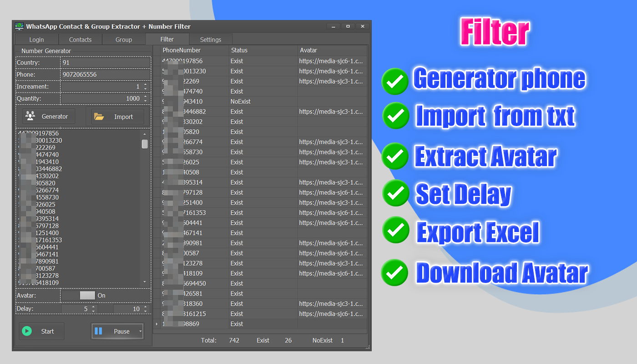Click the Number Generator panel heading
Viewport: 637px width, 364px height.
coord(46,51)
